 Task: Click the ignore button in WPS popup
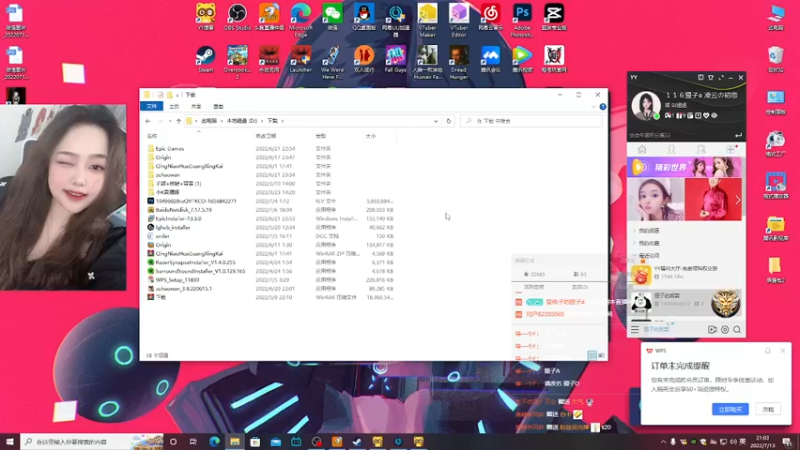point(768,409)
